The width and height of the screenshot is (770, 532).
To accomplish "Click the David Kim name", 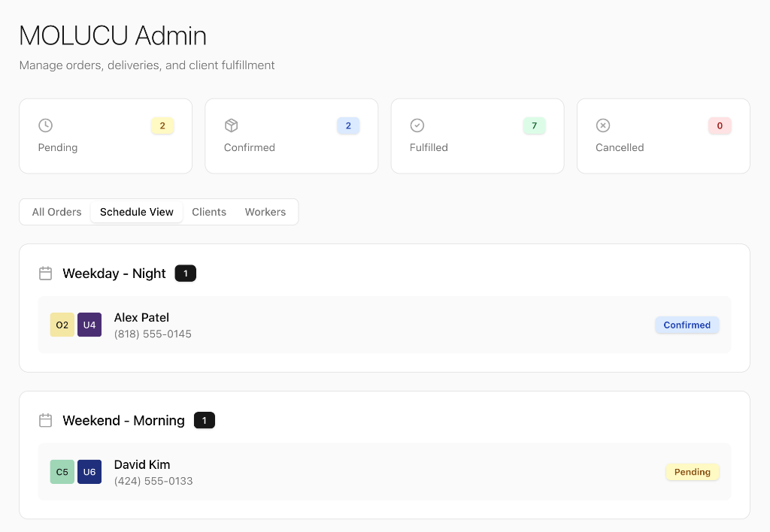I will coord(142,465).
